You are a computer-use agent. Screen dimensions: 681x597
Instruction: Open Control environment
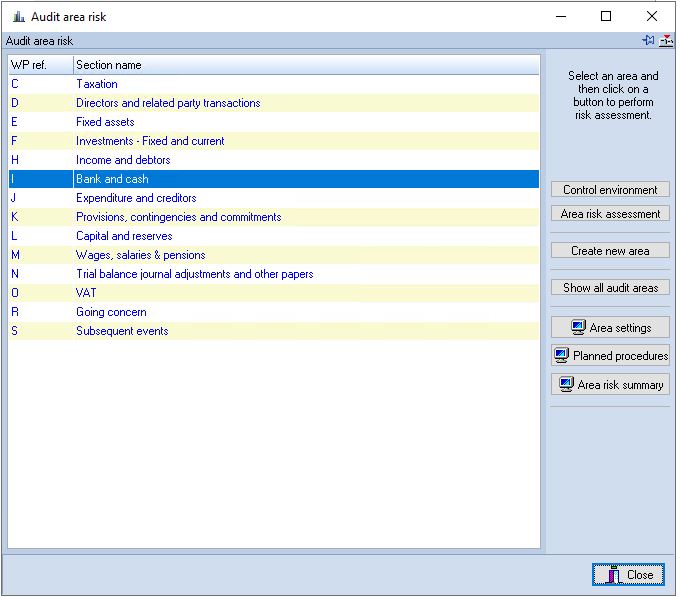(610, 190)
